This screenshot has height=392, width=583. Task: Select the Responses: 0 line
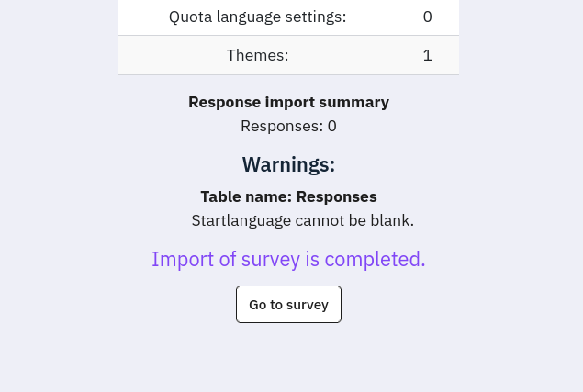click(x=288, y=126)
